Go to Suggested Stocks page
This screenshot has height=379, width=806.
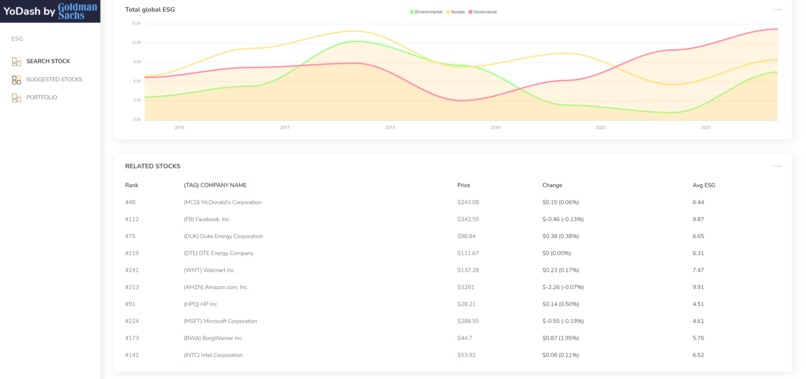click(x=54, y=80)
